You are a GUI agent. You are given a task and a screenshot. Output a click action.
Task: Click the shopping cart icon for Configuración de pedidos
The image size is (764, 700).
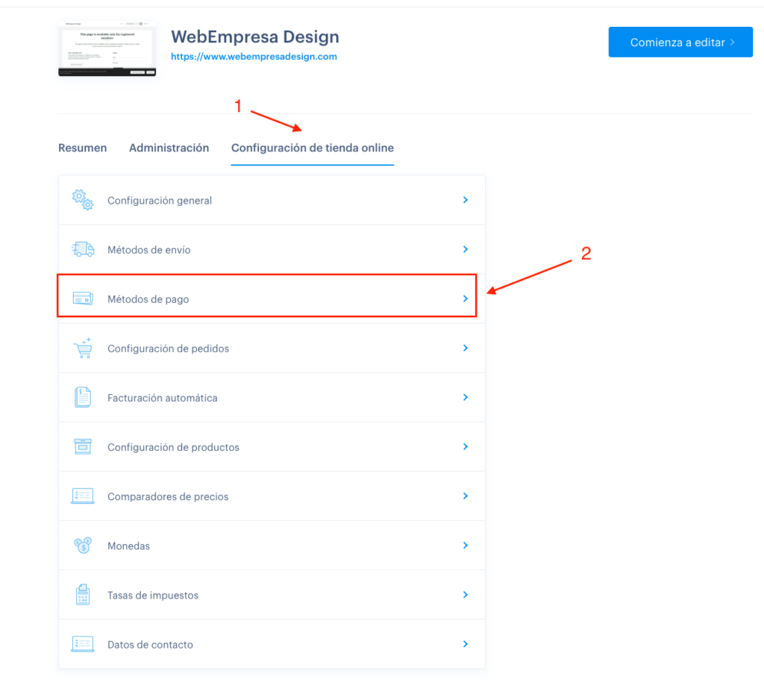pos(83,348)
